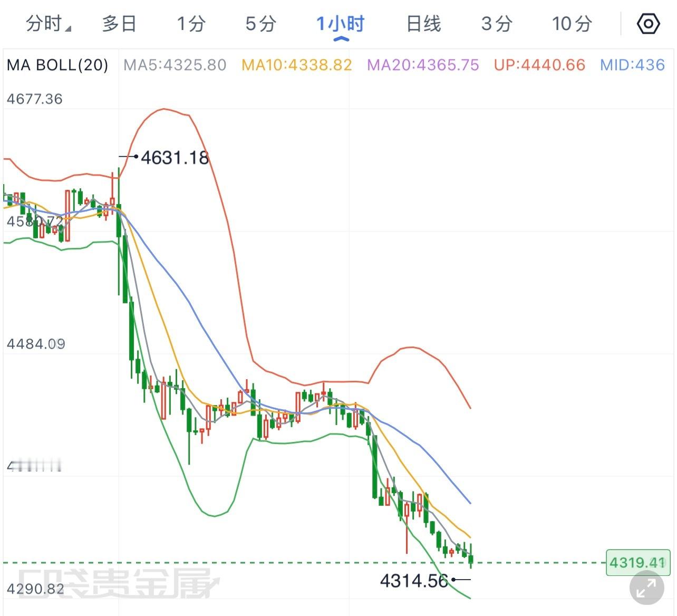
Task: Click the 4484.09 axis label
Action: [x=36, y=344]
